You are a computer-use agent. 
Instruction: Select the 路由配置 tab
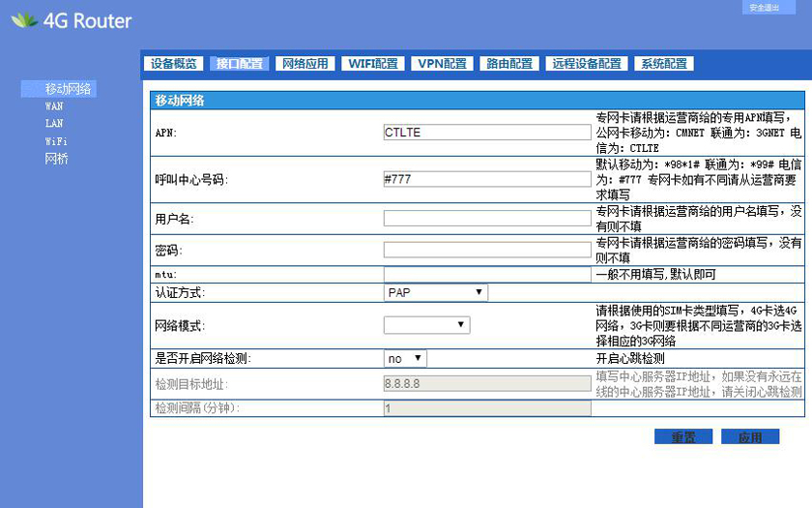[x=509, y=64]
